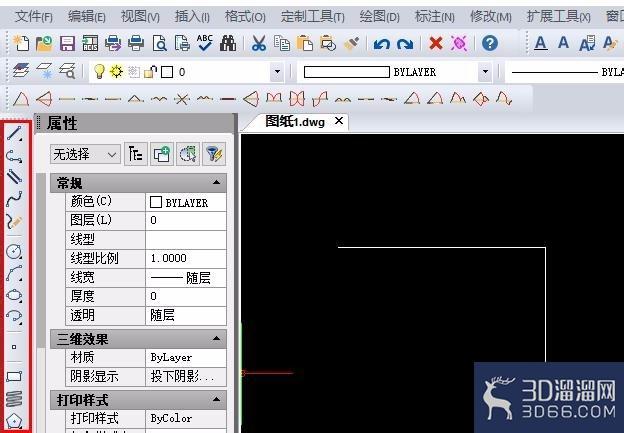This screenshot has height=433, width=624.
Task: Select the Multiline tool
Action: (14, 177)
